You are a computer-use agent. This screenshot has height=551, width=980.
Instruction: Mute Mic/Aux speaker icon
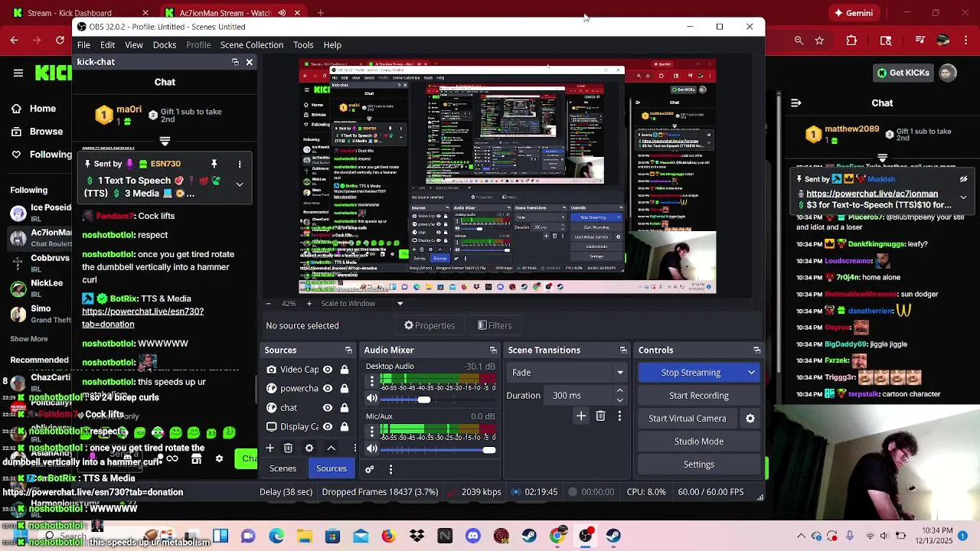pos(372,449)
